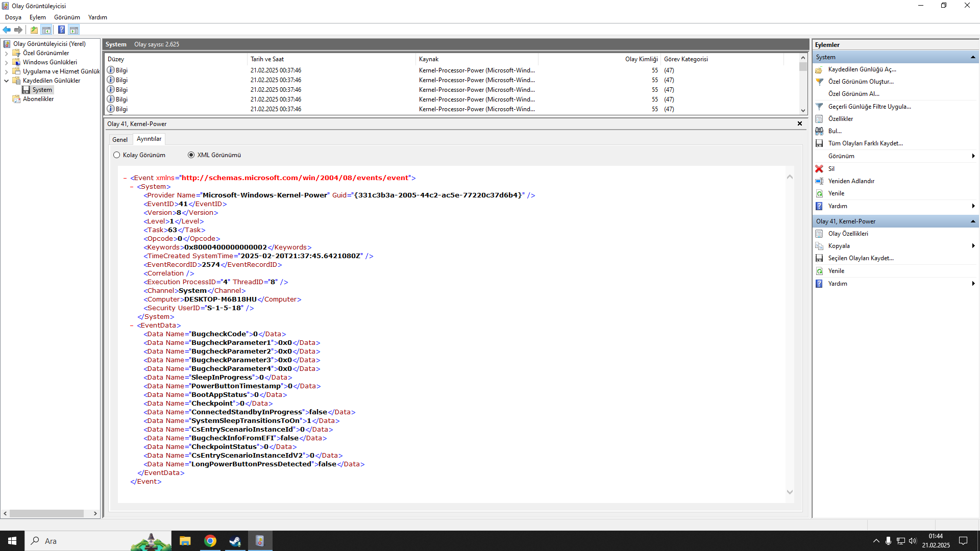Click the Windows Start button
The width and height of the screenshot is (980, 551).
click(x=12, y=541)
